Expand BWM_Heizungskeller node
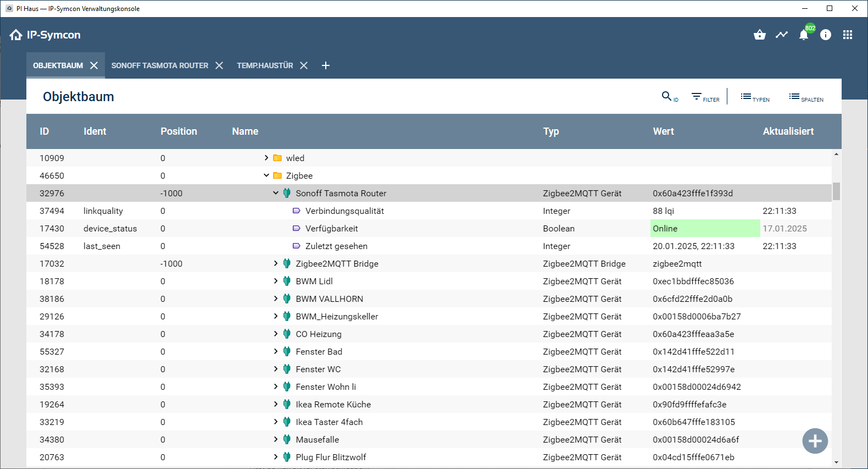The height and width of the screenshot is (469, 868). pyautogui.click(x=276, y=316)
